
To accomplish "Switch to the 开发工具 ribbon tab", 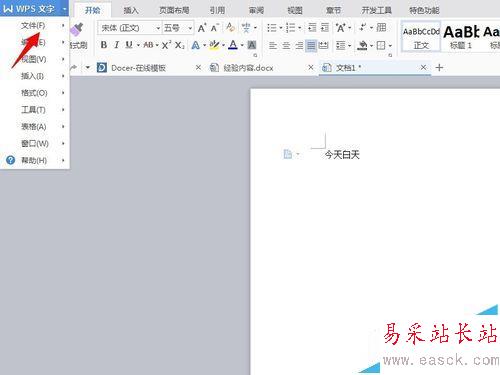I will point(376,10).
